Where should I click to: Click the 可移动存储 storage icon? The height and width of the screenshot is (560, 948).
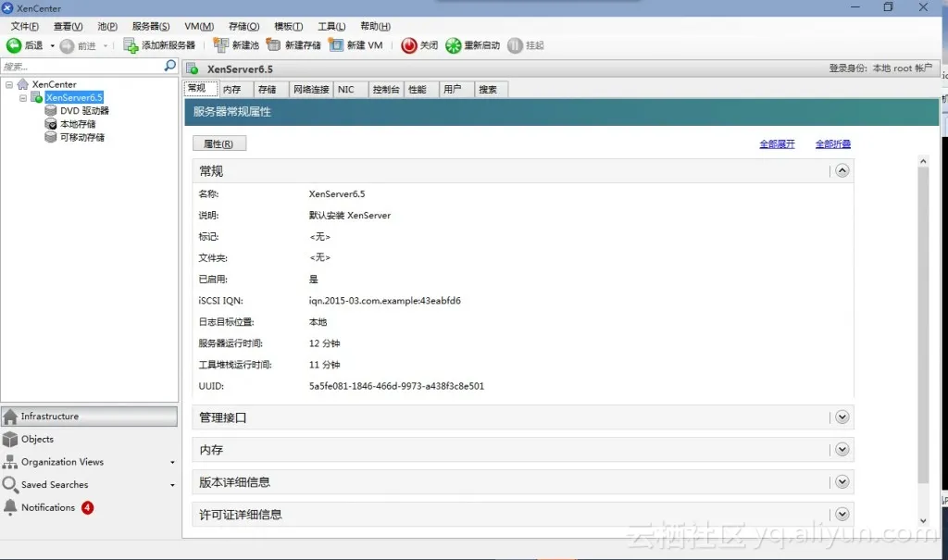[x=51, y=137]
